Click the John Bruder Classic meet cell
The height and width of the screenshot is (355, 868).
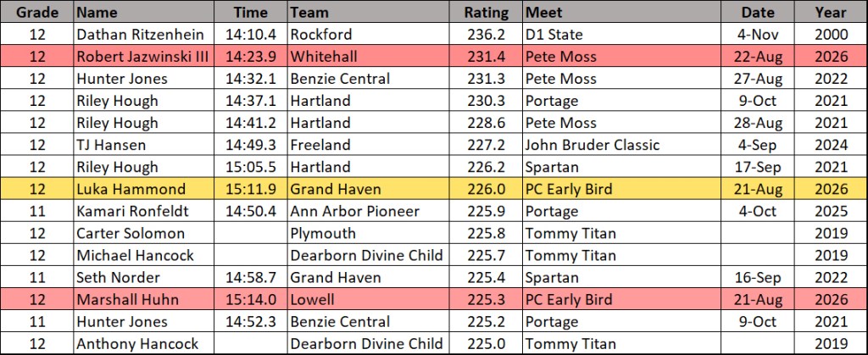[x=621, y=145]
